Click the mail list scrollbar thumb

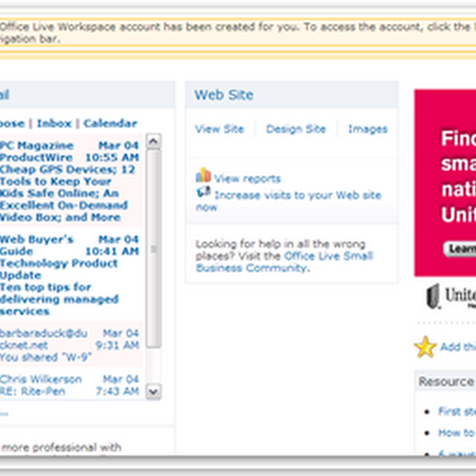pos(154,248)
